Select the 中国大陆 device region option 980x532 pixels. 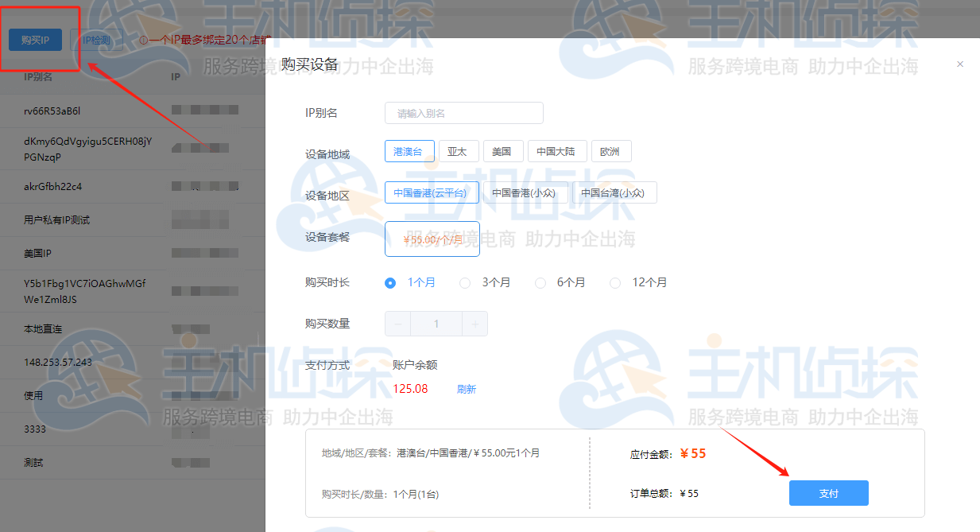(556, 150)
